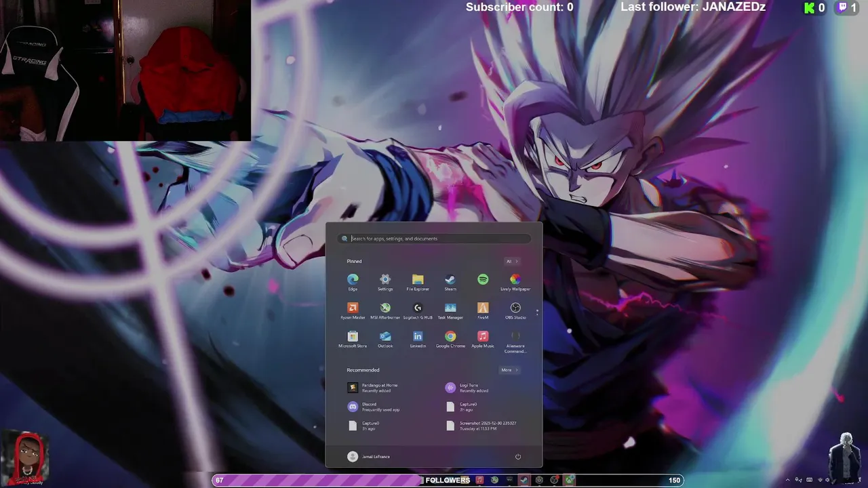Switch to the Xbox app on the taskbar
This screenshot has height=488, width=868.
pyautogui.click(x=569, y=480)
